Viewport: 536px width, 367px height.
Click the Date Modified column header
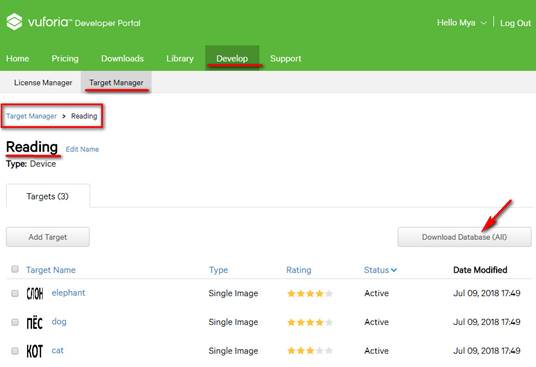(x=480, y=270)
